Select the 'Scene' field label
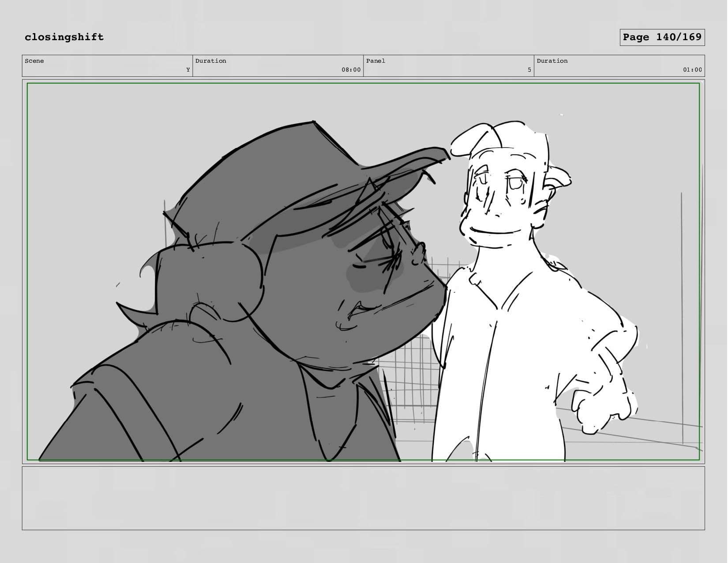The width and height of the screenshot is (728, 563). pyautogui.click(x=34, y=61)
